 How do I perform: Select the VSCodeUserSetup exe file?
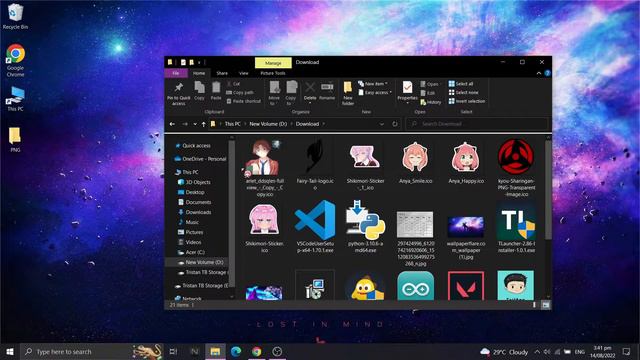click(314, 227)
